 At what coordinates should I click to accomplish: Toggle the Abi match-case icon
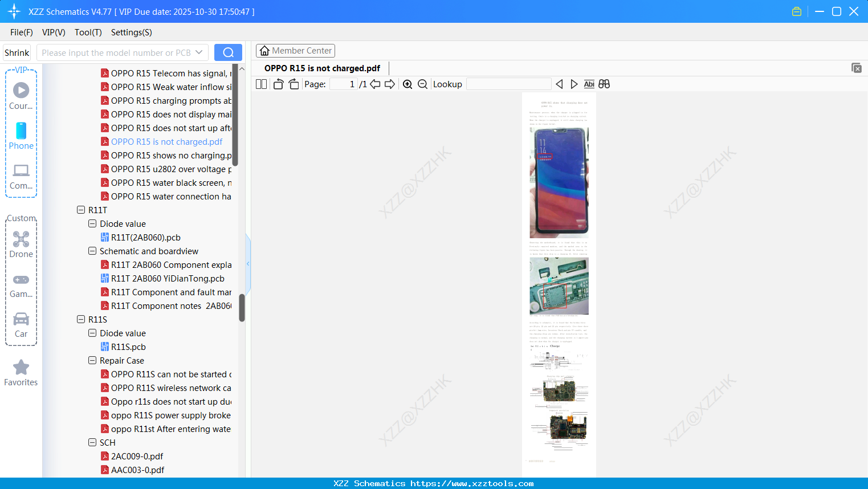click(589, 84)
